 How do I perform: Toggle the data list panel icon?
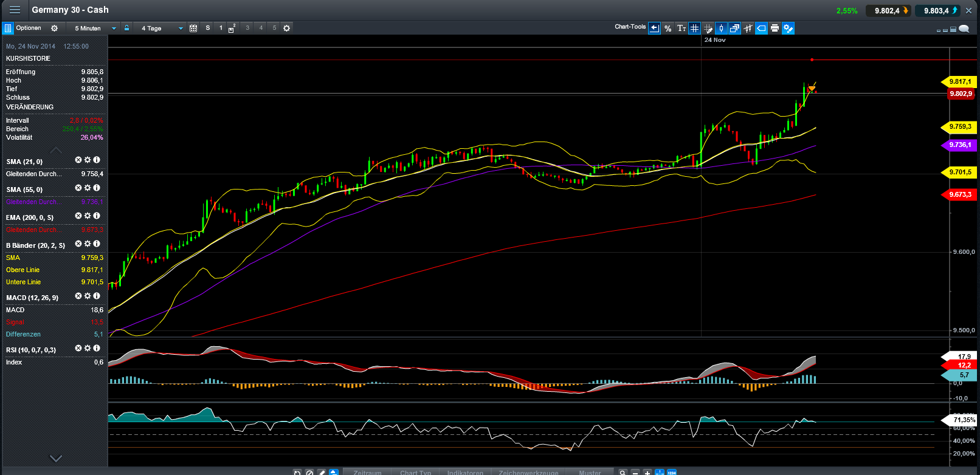pos(9,28)
